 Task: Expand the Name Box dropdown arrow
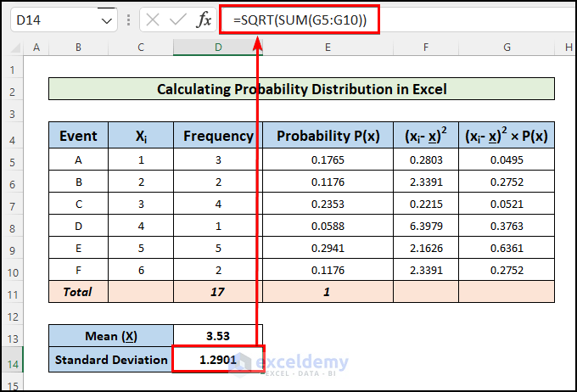(x=107, y=20)
